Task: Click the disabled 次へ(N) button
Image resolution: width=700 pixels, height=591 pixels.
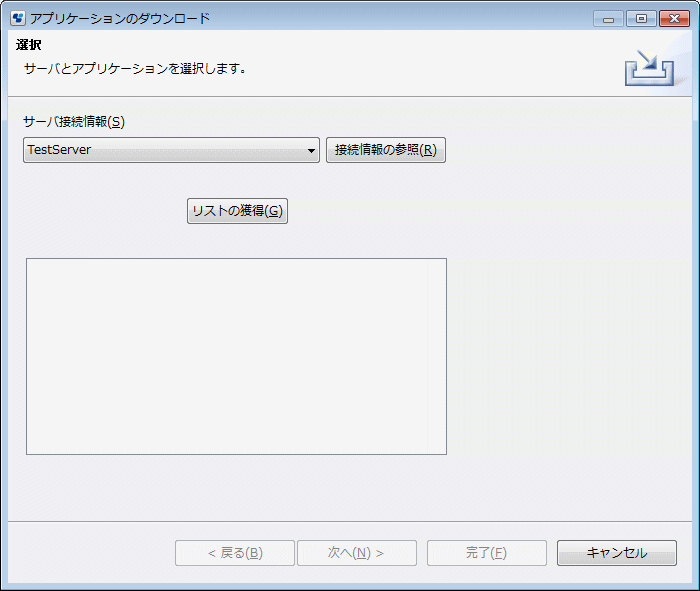Action: tap(357, 553)
